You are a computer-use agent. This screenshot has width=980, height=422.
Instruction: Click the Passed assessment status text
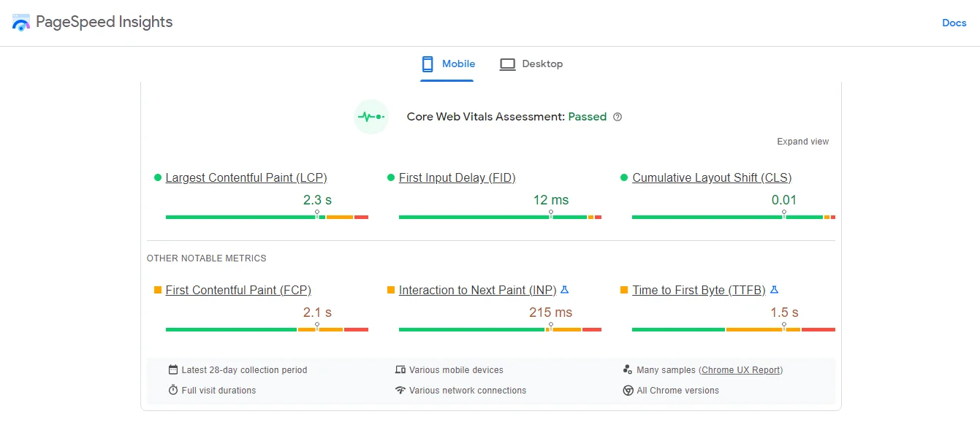[x=588, y=117]
